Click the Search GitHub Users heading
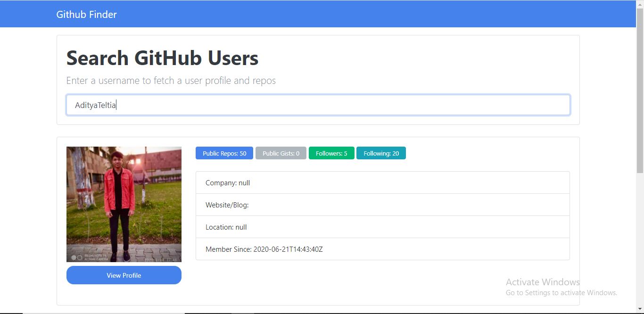This screenshot has width=644, height=314. [x=162, y=58]
